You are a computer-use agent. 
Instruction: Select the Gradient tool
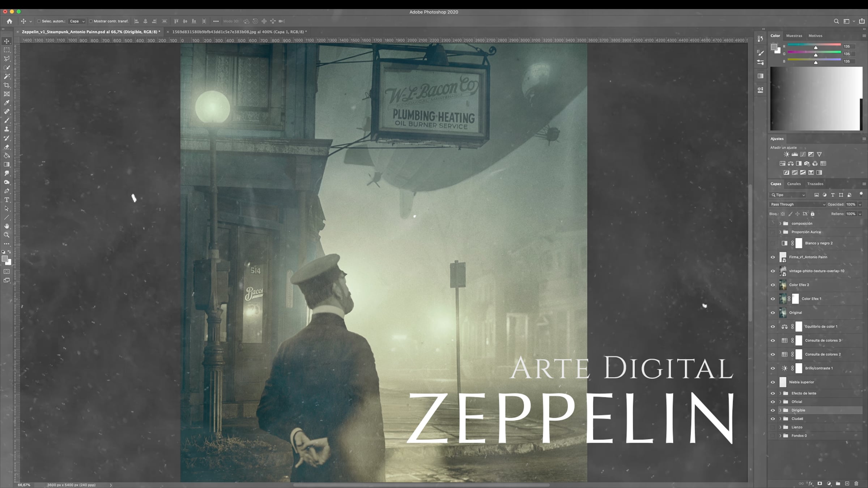pyautogui.click(x=7, y=164)
